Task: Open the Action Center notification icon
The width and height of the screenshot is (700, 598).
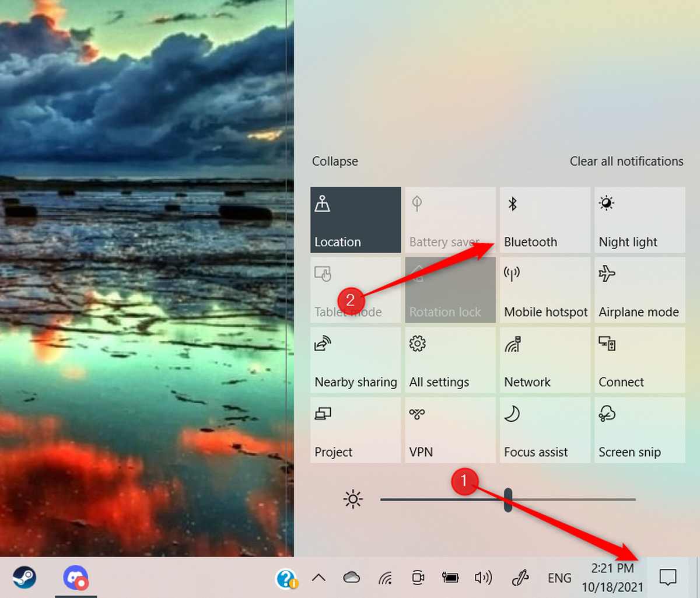Action: point(667,578)
